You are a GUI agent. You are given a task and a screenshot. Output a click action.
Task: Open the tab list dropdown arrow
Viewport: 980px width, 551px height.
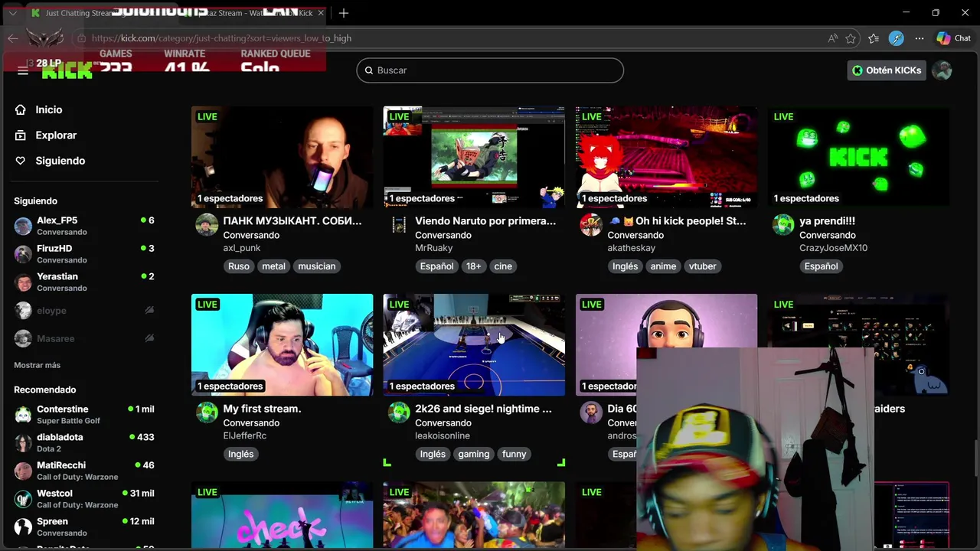point(12,13)
